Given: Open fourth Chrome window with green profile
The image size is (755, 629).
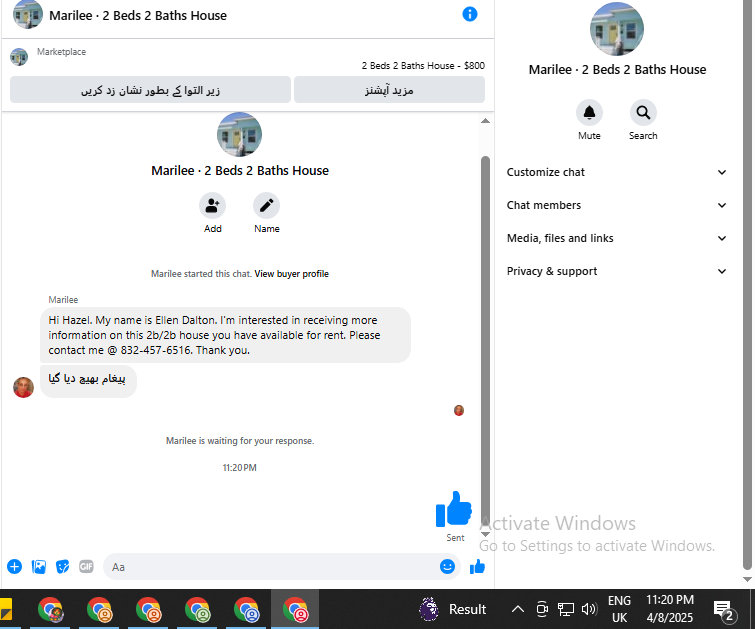Looking at the screenshot, I should coord(197,609).
